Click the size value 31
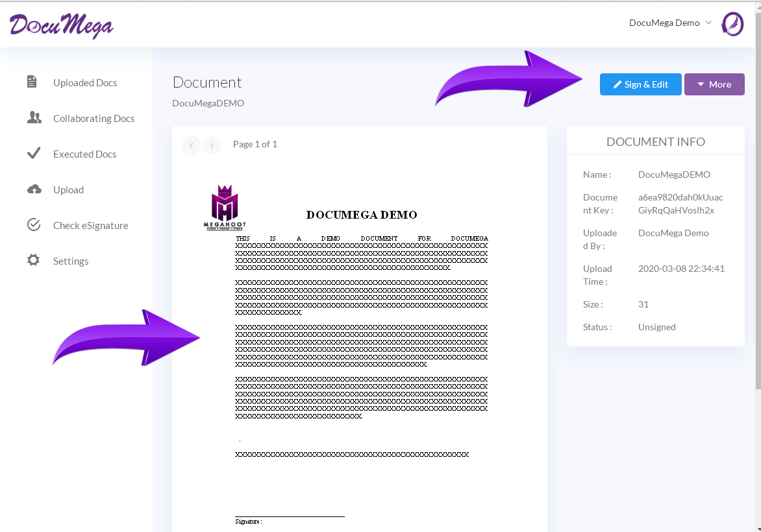This screenshot has height=532, width=761. coord(643,304)
